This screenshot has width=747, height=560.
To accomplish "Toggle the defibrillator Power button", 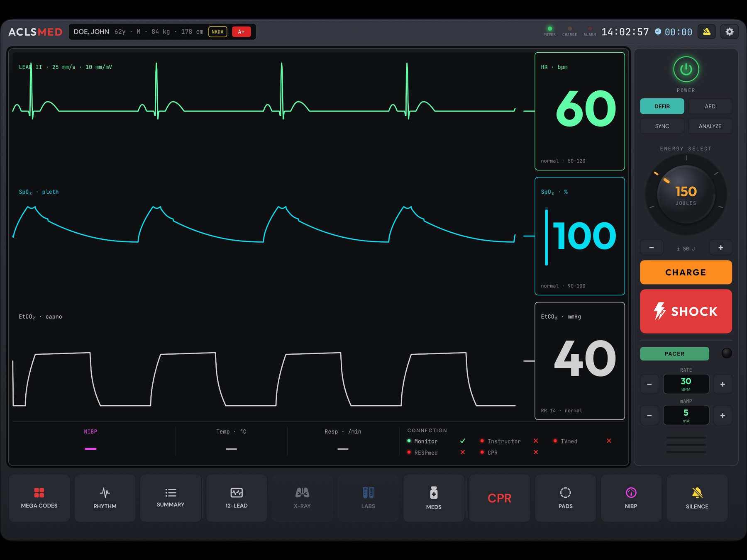I will point(686,69).
